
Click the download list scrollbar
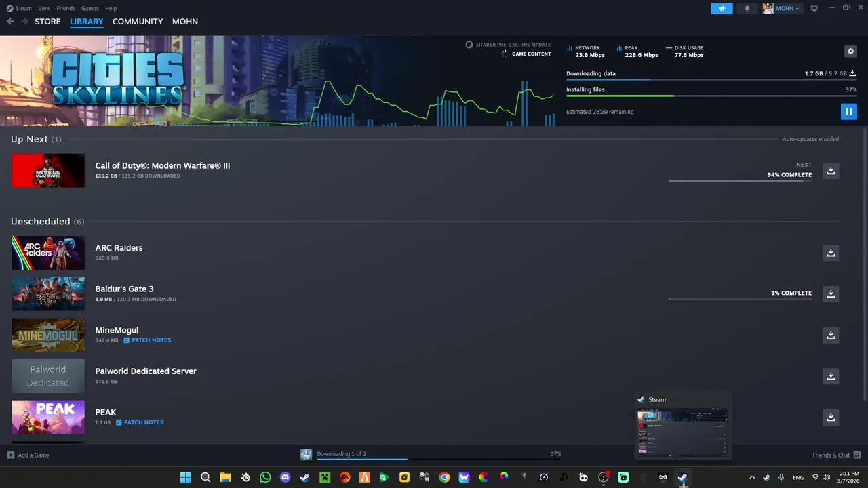[864, 264]
